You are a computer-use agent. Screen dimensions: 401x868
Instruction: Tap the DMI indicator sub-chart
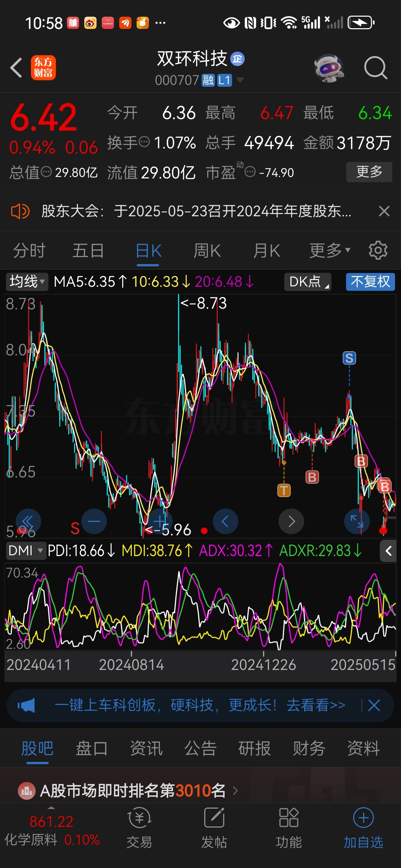coord(200,606)
